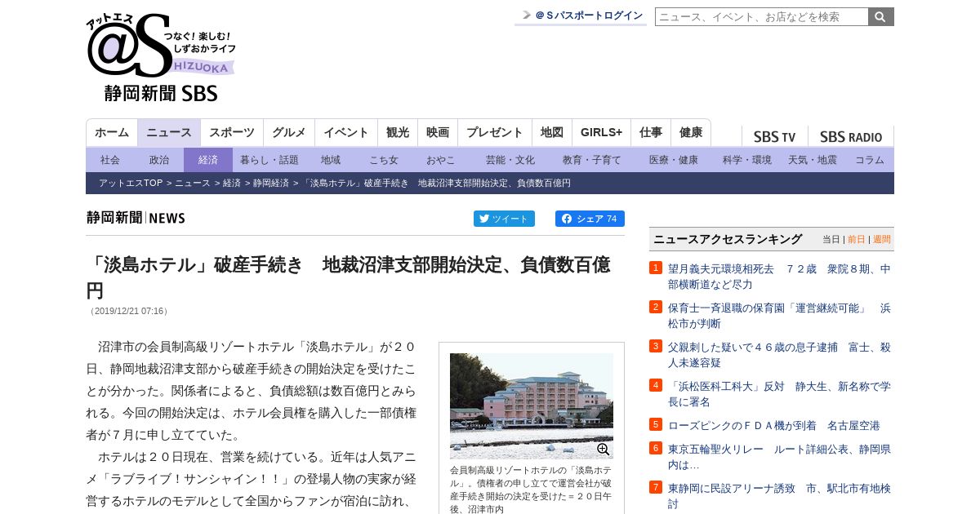Viewport: 980px width, 514px height.
Task: Open ranking article about 保育士一斉退職の保育園
Action: (x=779, y=316)
